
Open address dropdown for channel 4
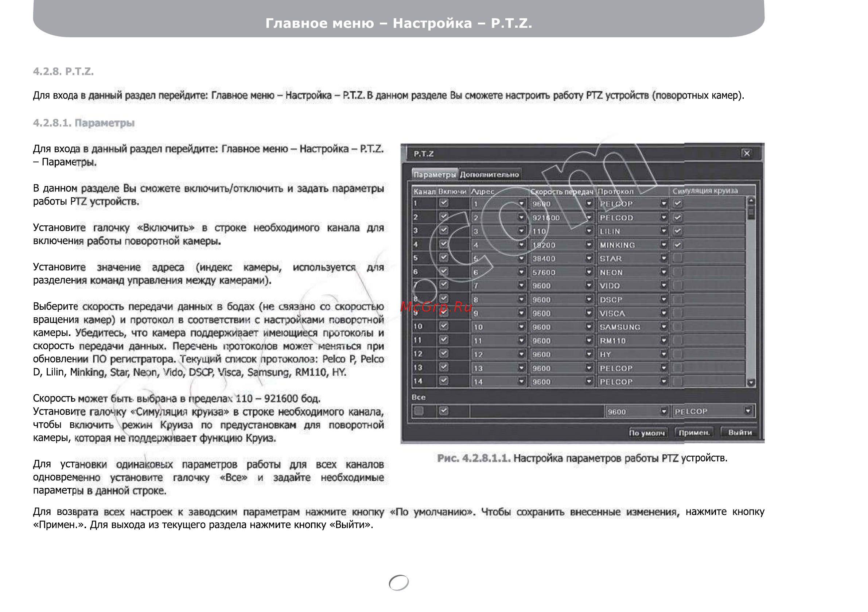[x=521, y=245]
